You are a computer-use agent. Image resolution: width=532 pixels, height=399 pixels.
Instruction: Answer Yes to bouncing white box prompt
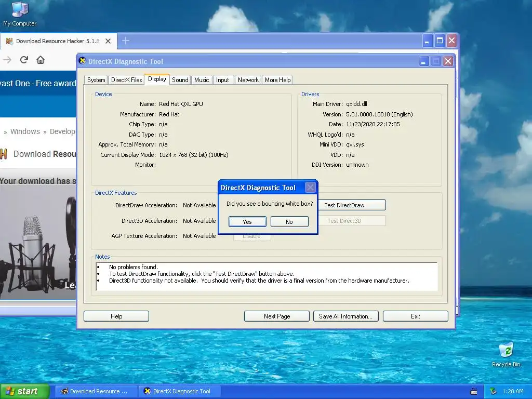coord(247,221)
